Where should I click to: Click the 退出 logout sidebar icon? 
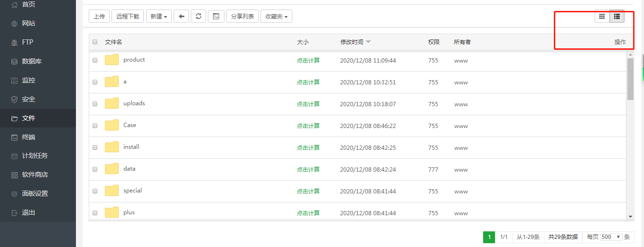click(x=14, y=213)
